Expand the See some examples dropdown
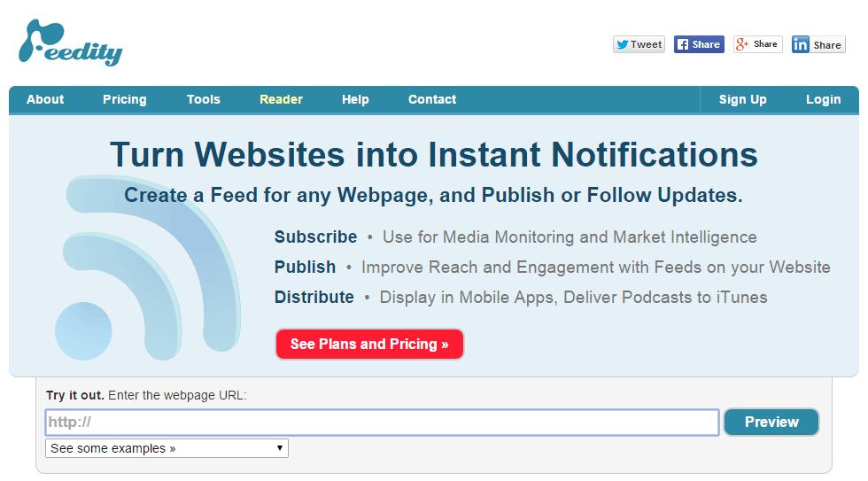 coord(167,448)
